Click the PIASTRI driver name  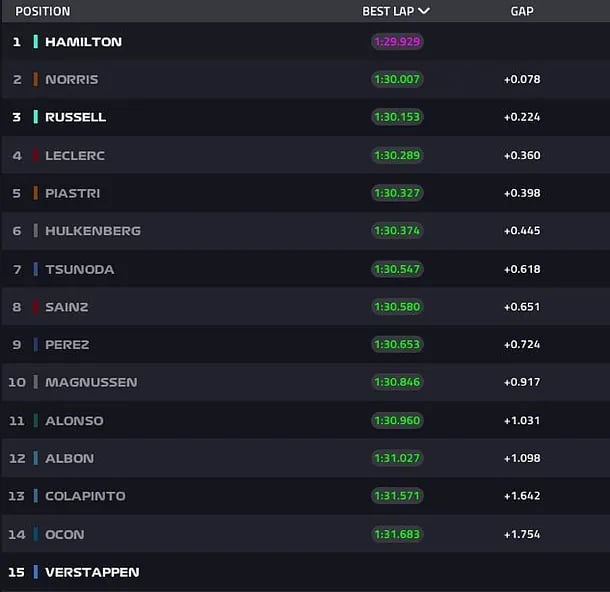click(72, 193)
